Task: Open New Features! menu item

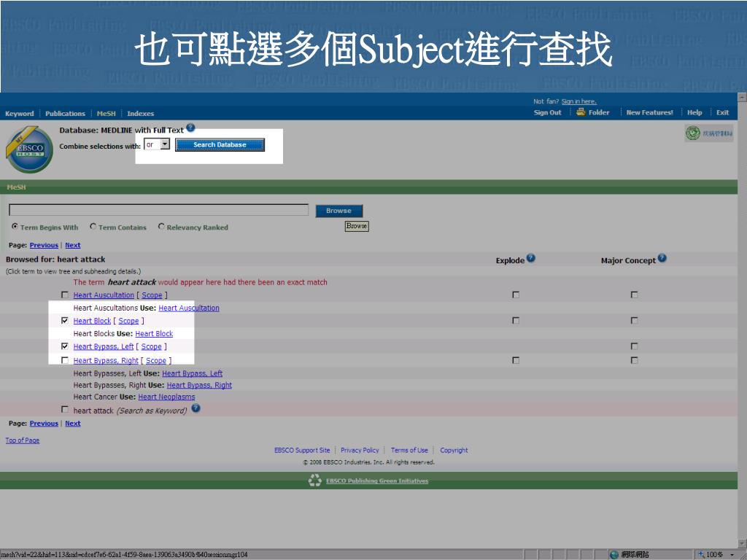Action: tap(649, 112)
